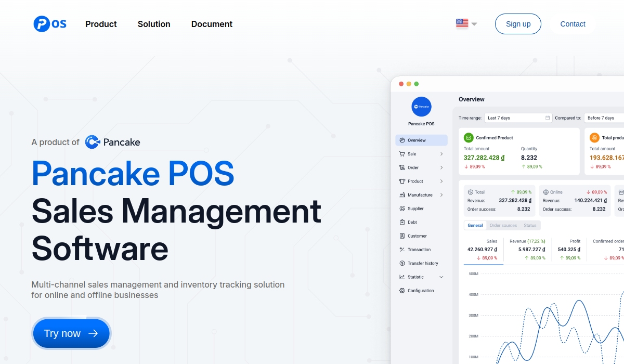Screen dimensions: 624x364
Task: Click the Customer icon in sidebar
Action: point(402,236)
